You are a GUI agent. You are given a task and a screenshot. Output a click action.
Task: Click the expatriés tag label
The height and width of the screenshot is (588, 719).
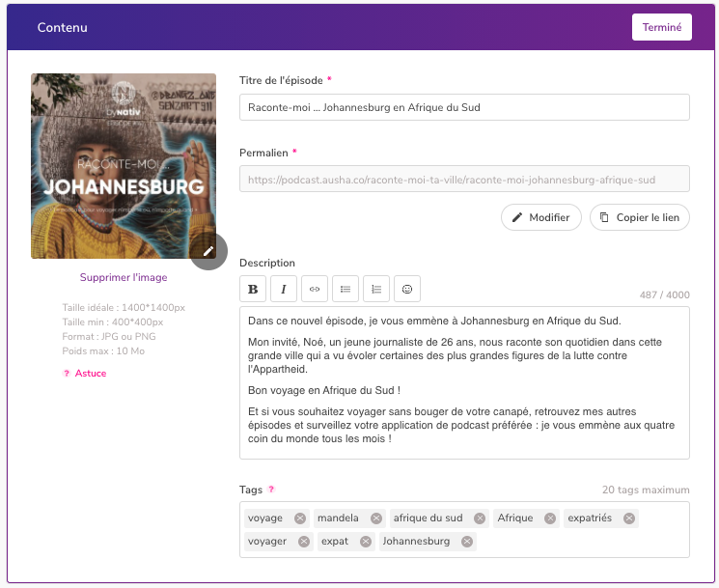point(590,518)
